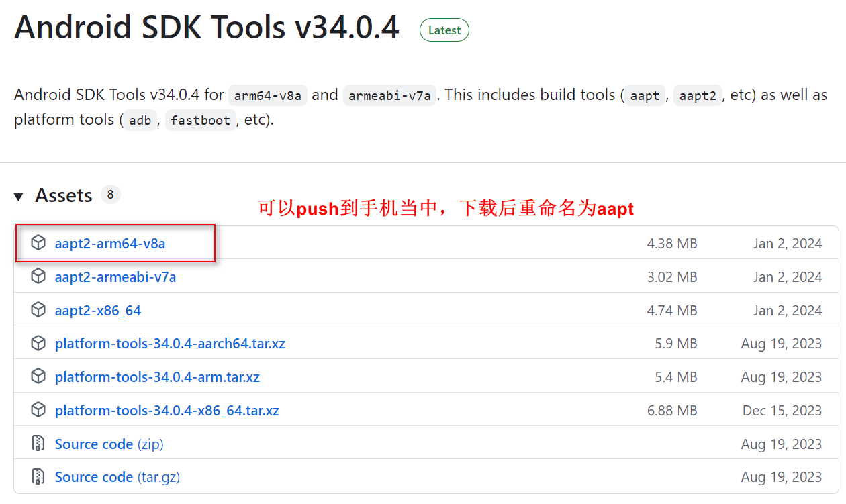The height and width of the screenshot is (504, 846).
Task: Click the zip file icon for Source code (zip)
Action: [38, 444]
